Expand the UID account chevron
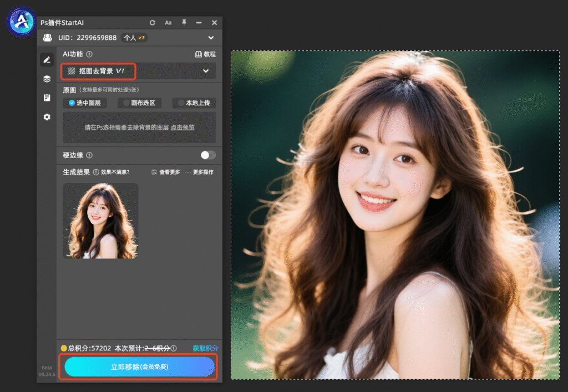This screenshot has width=568, height=392. click(211, 38)
